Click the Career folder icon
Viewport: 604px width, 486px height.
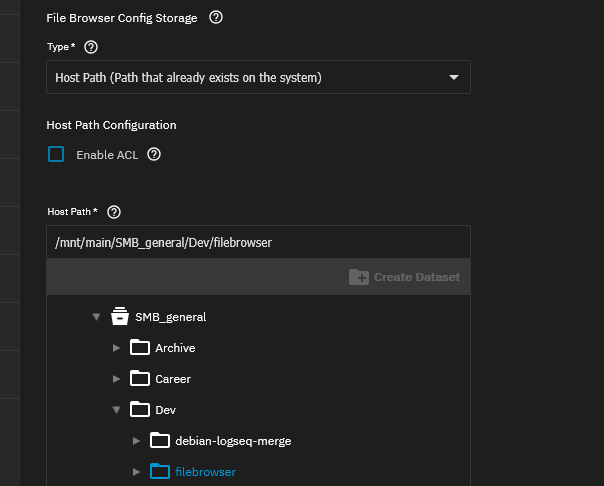click(x=140, y=379)
